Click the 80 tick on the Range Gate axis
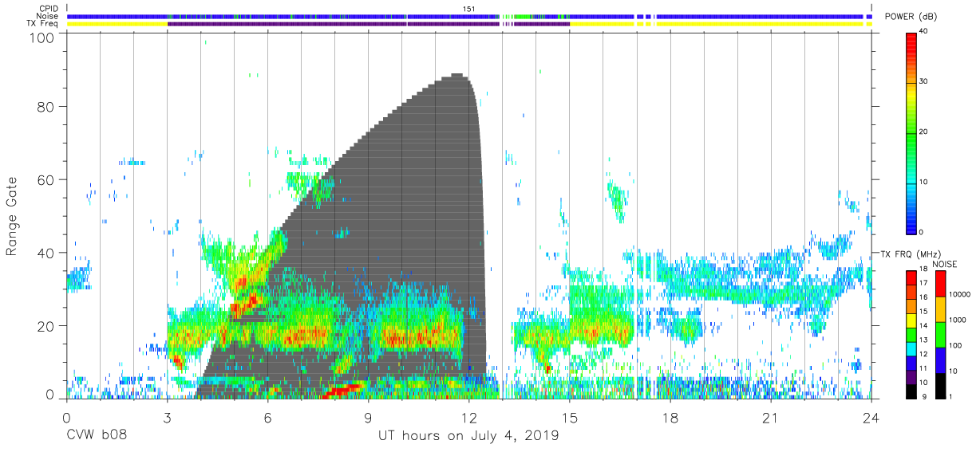 click(46, 106)
